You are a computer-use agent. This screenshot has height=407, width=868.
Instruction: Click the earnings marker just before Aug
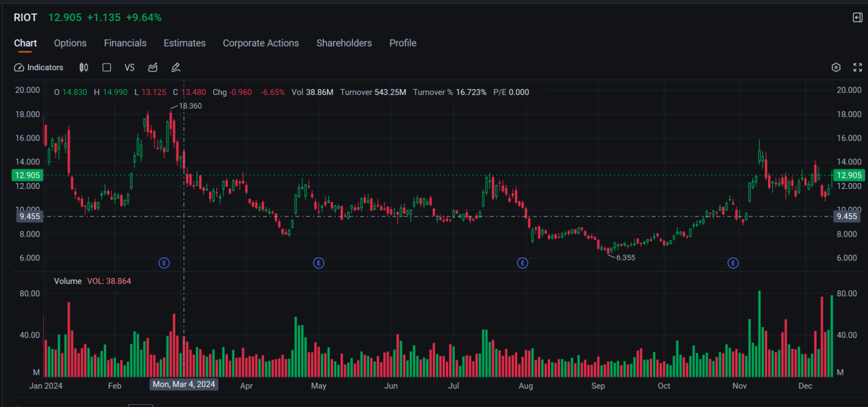tap(523, 263)
